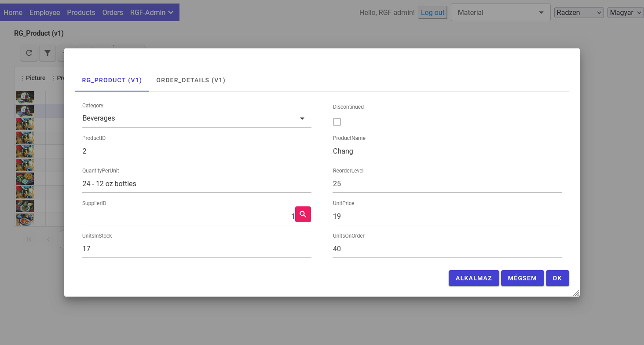644x345 pixels.
Task: Click the filter funnel icon in the toolbar
Action: pos(48,53)
